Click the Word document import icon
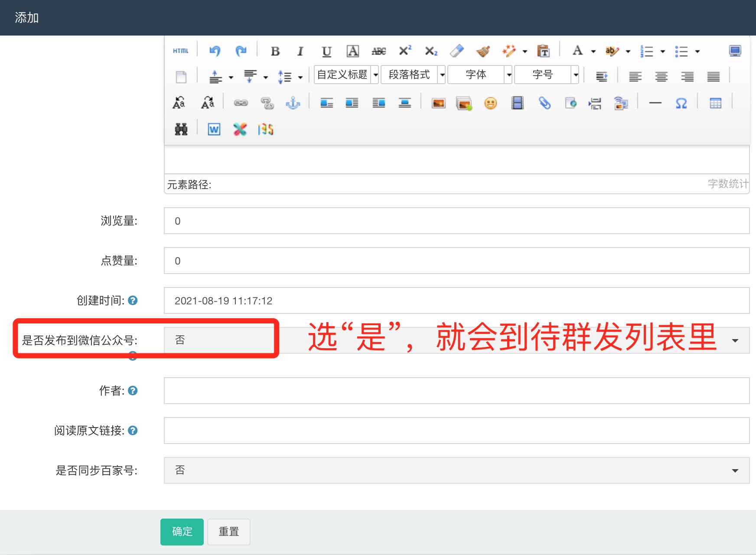This screenshot has height=555, width=756. pos(214,129)
